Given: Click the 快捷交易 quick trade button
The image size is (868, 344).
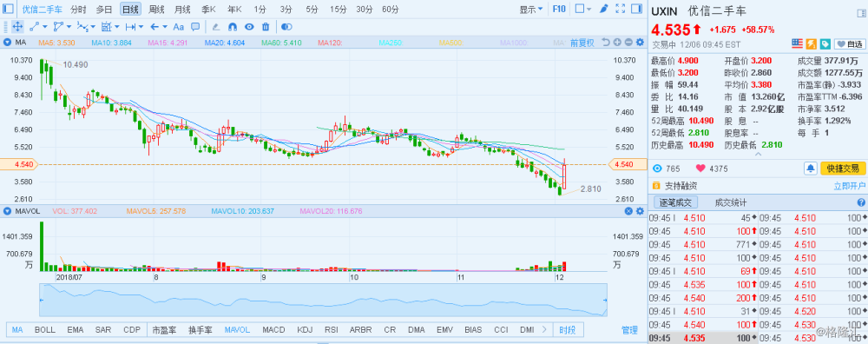Looking at the screenshot, I should click(843, 169).
